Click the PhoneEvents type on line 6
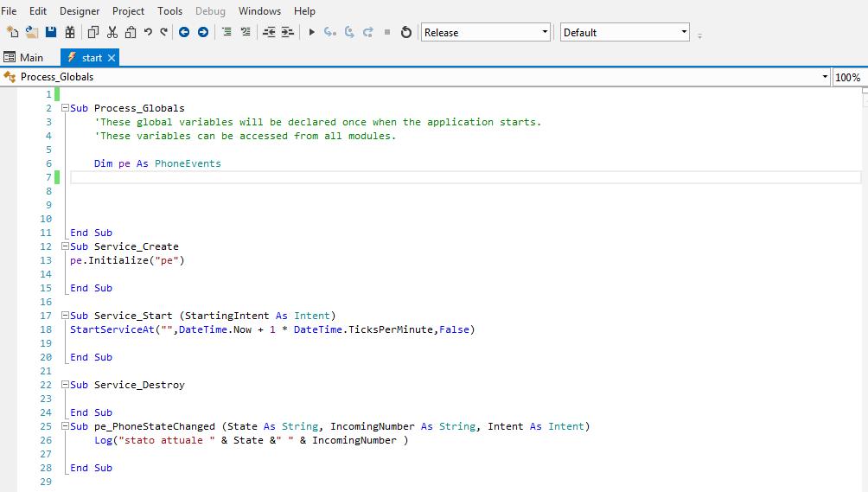The image size is (868, 492). (x=188, y=163)
